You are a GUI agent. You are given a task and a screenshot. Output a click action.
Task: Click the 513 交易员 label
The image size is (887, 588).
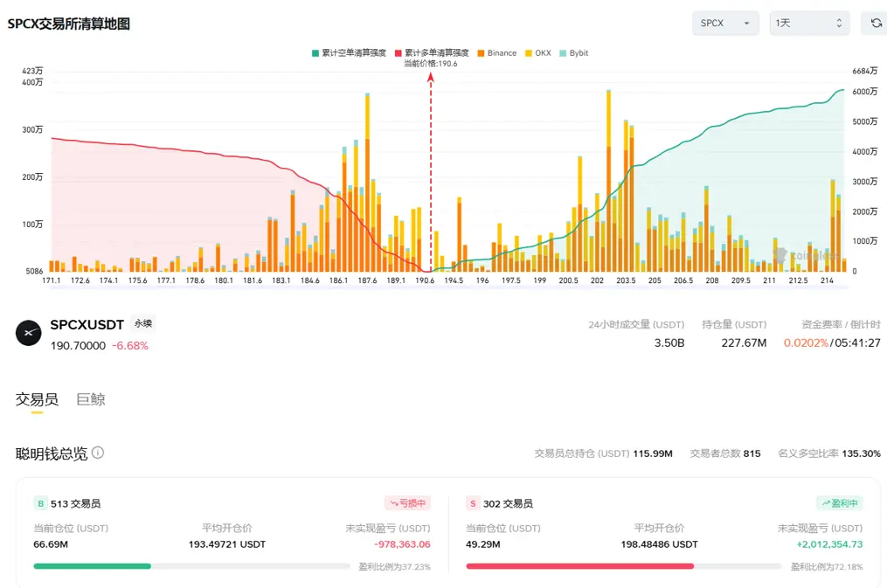click(x=76, y=503)
